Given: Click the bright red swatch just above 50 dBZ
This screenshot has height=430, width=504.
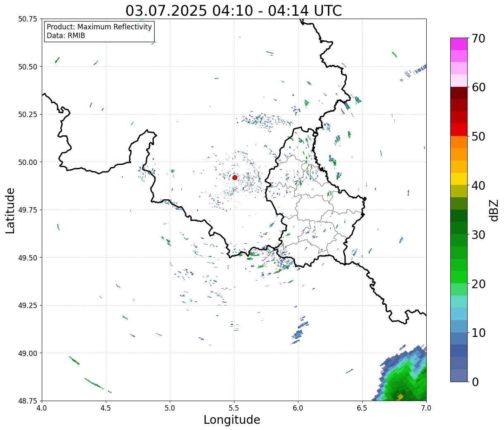Looking at the screenshot, I should pyautogui.click(x=459, y=130).
